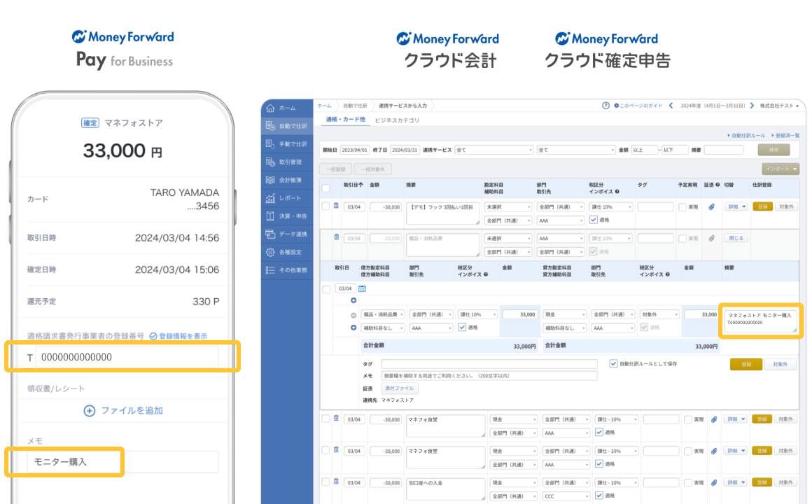
Task: Tap the メモ field with モニター購入 on phone
Action: (x=122, y=462)
